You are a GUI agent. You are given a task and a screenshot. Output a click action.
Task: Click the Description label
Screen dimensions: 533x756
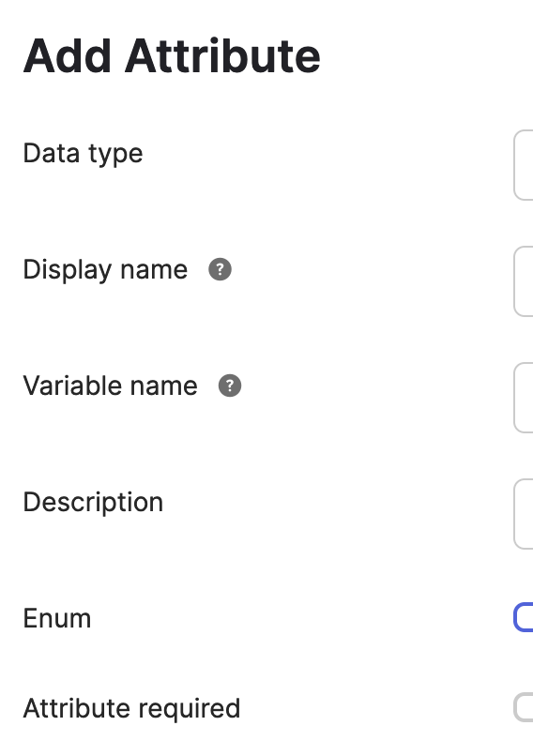tap(93, 503)
